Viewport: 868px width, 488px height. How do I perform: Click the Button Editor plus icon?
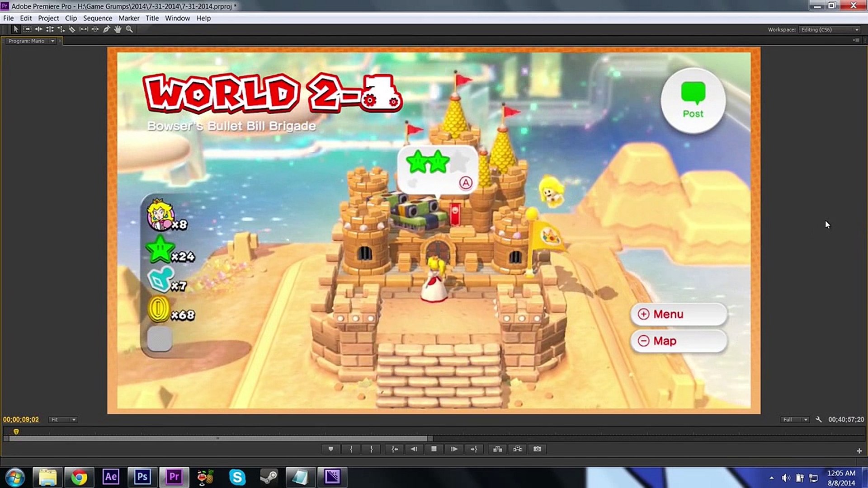[859, 450]
